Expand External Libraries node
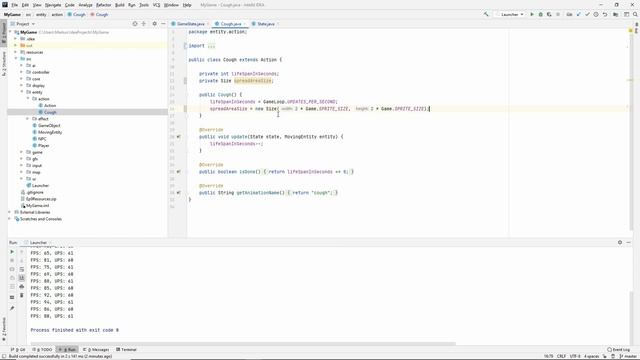 click(x=10, y=212)
